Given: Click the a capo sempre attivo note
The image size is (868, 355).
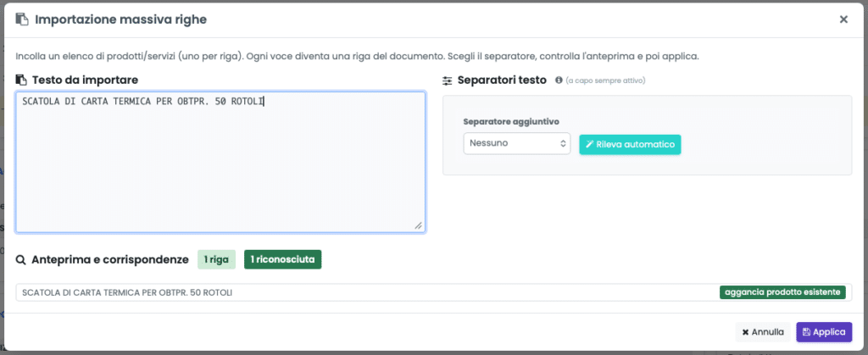Looking at the screenshot, I should [605, 80].
